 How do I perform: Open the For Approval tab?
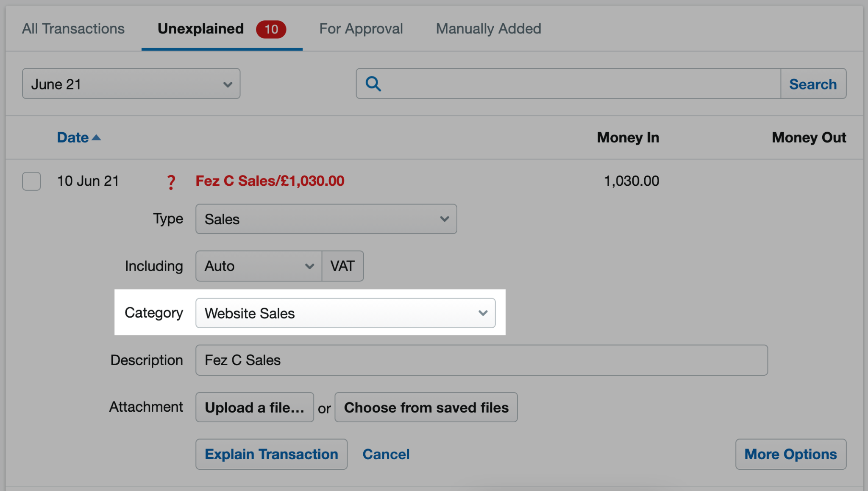point(361,29)
